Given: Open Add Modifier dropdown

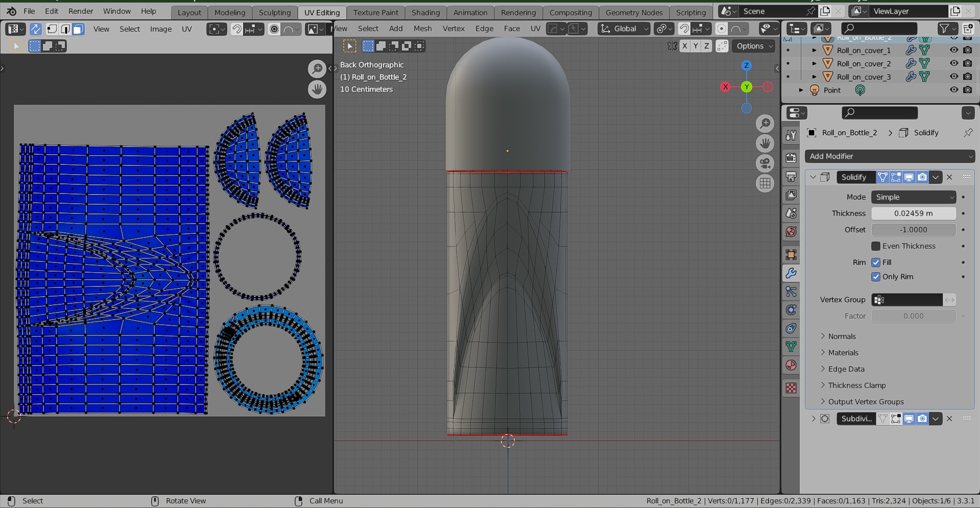Looking at the screenshot, I should tap(890, 156).
